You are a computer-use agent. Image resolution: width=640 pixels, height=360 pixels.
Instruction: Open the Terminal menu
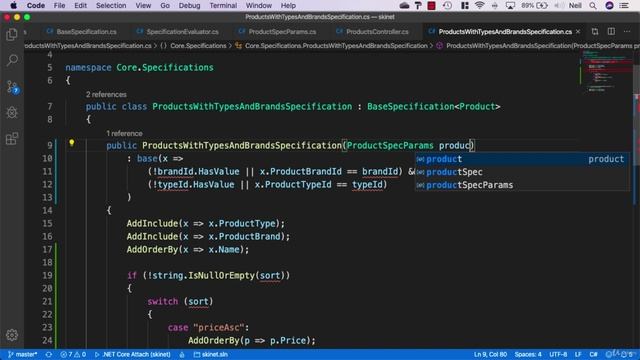(x=223, y=6)
